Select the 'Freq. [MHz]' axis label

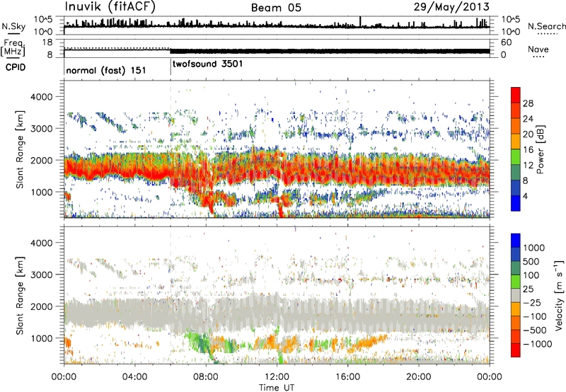[x=13, y=47]
